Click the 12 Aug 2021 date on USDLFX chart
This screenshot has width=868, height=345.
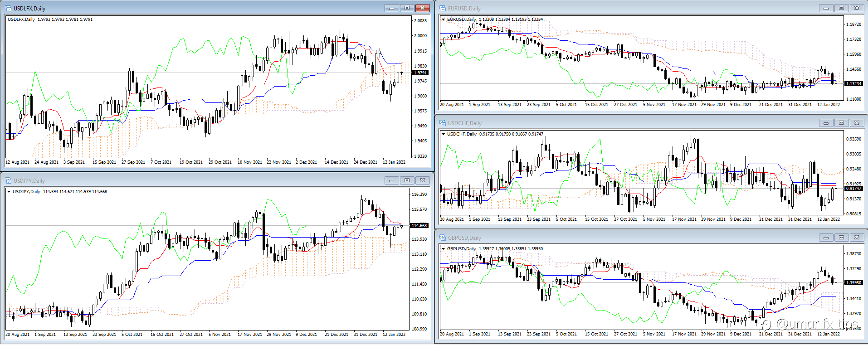click(x=18, y=162)
